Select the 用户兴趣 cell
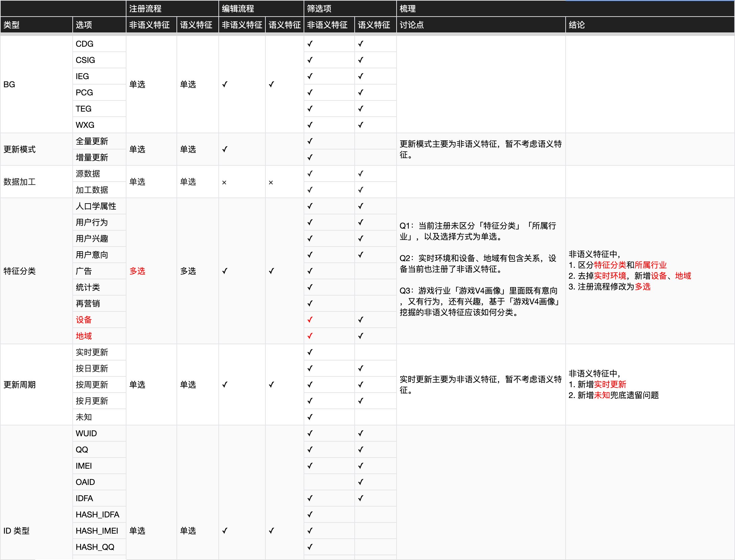 click(99, 238)
